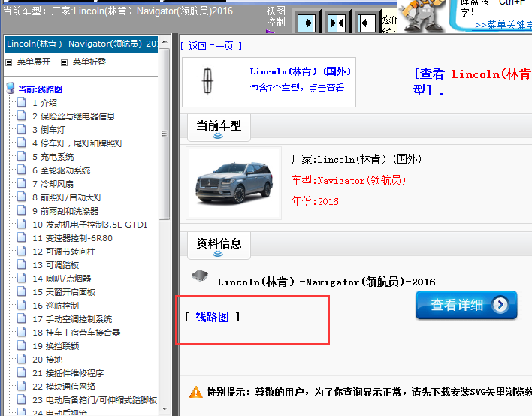The image size is (532, 416).
Task: Open 4 停车灯,尾灯和牌照灯
Action: pyautogui.click(x=77, y=143)
